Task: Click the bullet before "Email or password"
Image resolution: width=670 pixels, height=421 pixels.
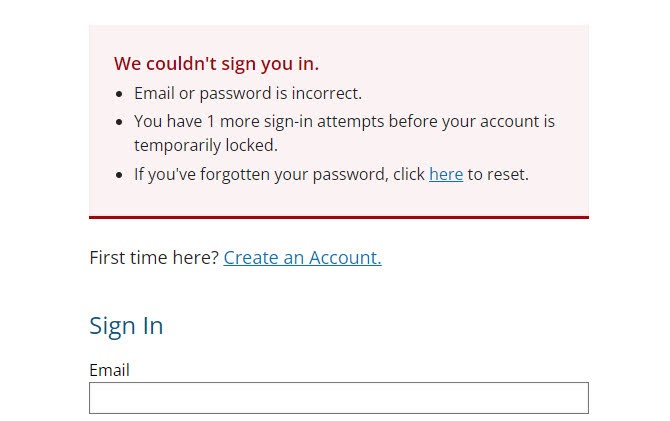Action: [120, 94]
